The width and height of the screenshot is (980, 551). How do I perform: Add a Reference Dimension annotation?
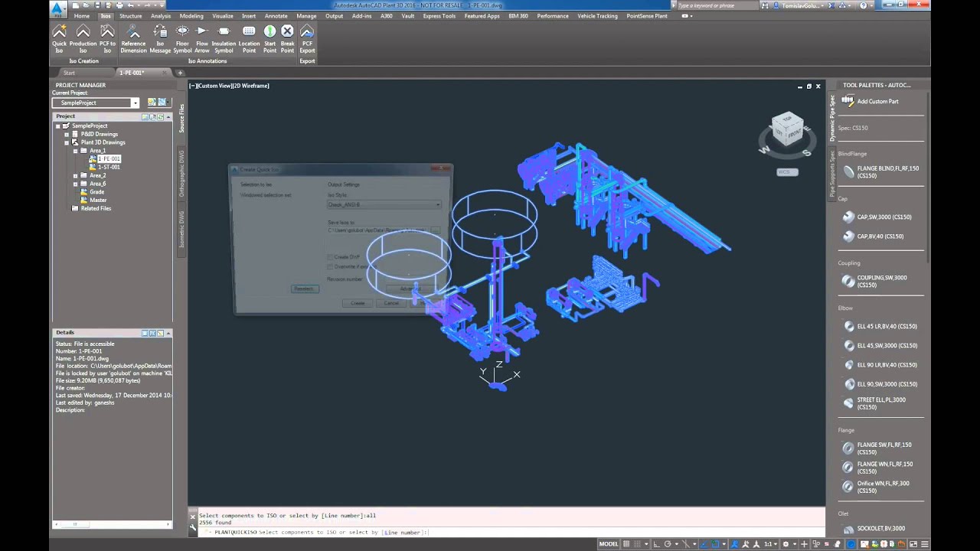click(133, 38)
